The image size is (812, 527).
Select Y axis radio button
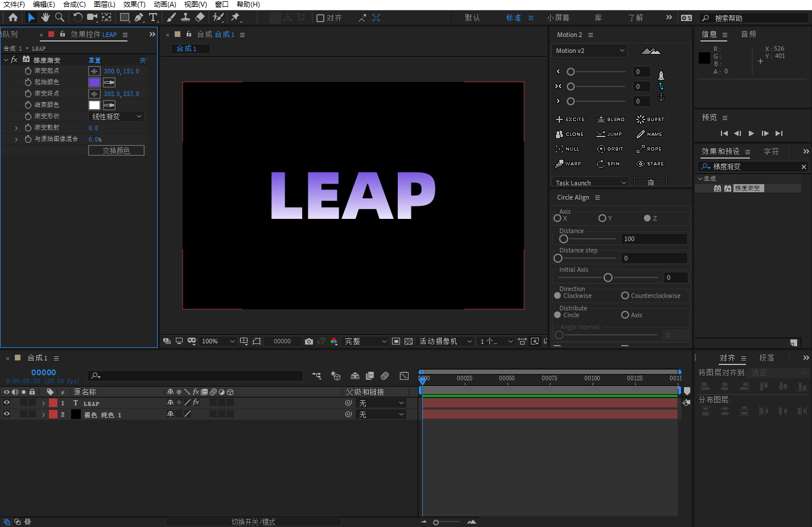tap(602, 218)
